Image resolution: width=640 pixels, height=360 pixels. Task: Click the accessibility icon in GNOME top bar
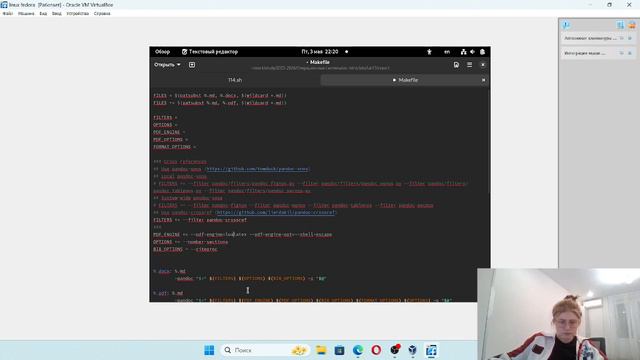429,52
